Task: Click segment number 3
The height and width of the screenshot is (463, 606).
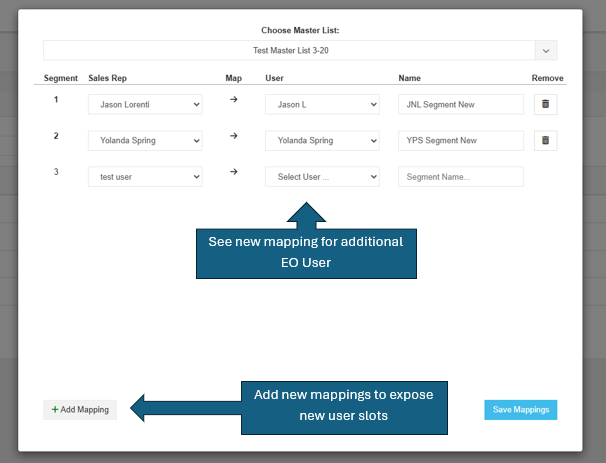Action: tap(56, 172)
